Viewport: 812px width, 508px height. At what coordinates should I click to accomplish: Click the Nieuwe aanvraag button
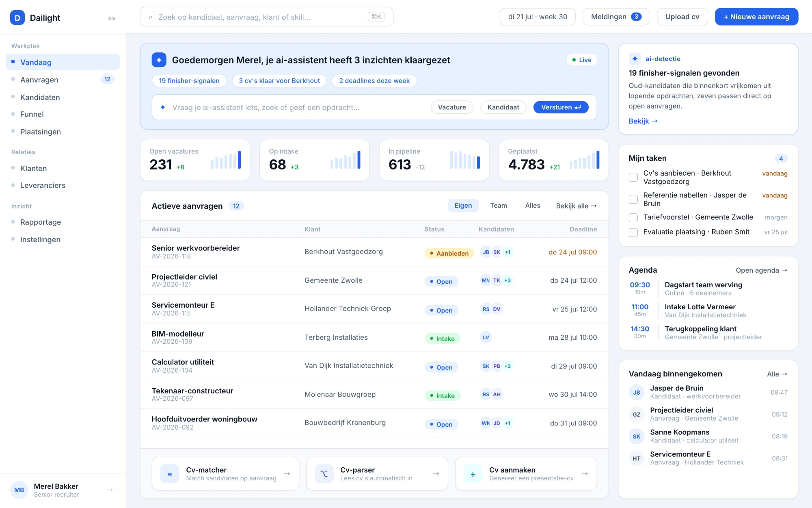(756, 17)
